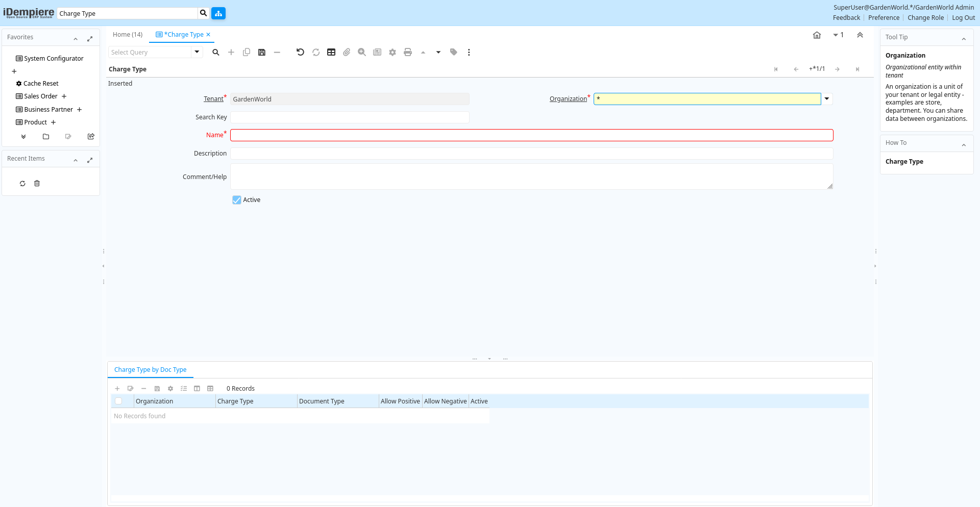Switch to the Home (14) tab
This screenshot has height=507, width=980.
(x=128, y=35)
